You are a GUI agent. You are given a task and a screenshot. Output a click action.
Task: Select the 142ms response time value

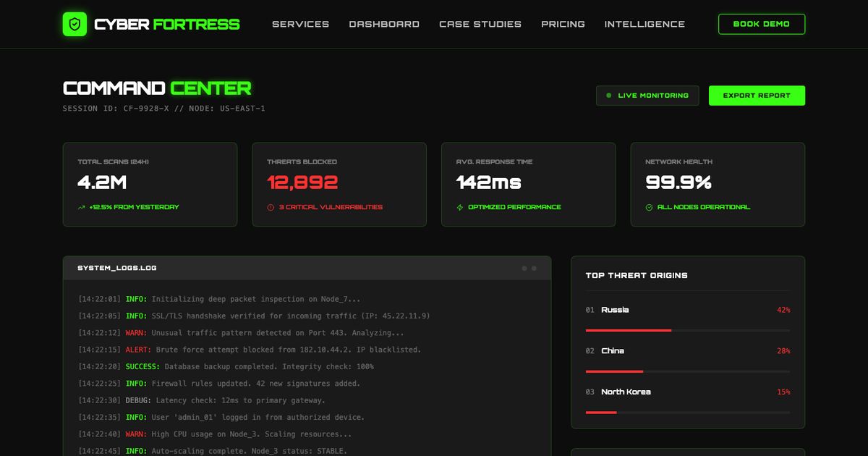tap(489, 182)
